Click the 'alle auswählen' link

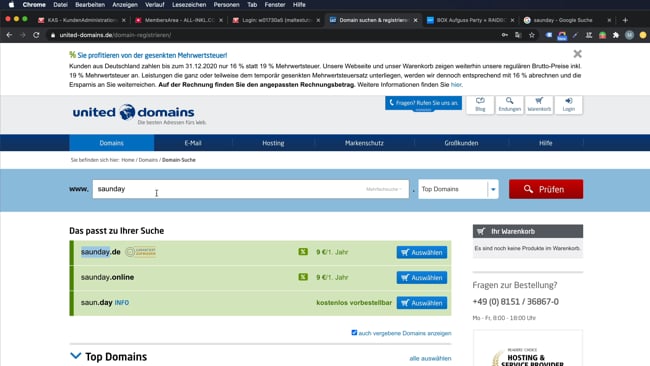click(430, 358)
